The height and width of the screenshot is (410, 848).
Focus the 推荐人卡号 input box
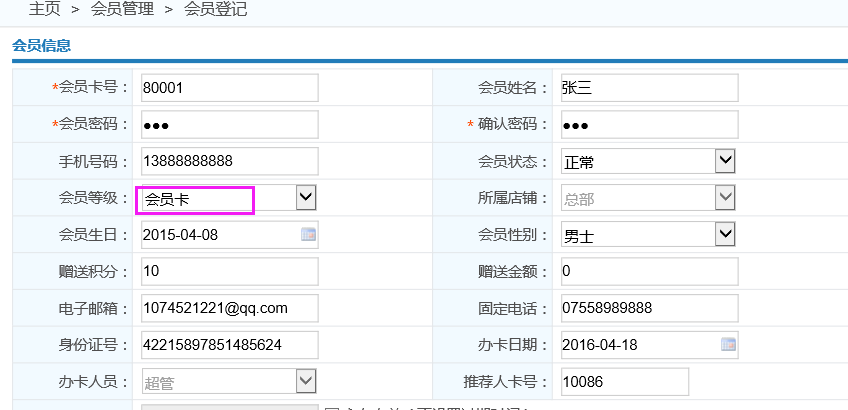click(623, 381)
